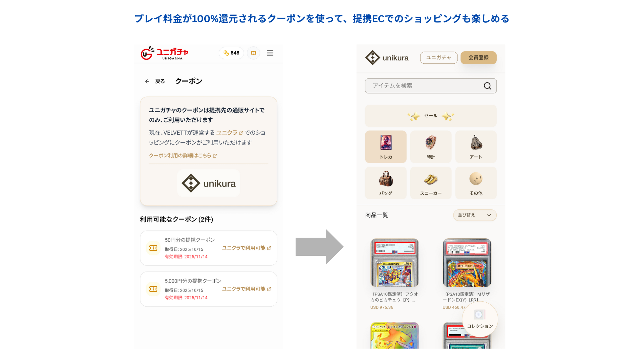The height and width of the screenshot is (362, 644).
Task: Choose the スニーカー category
Action: tap(431, 183)
